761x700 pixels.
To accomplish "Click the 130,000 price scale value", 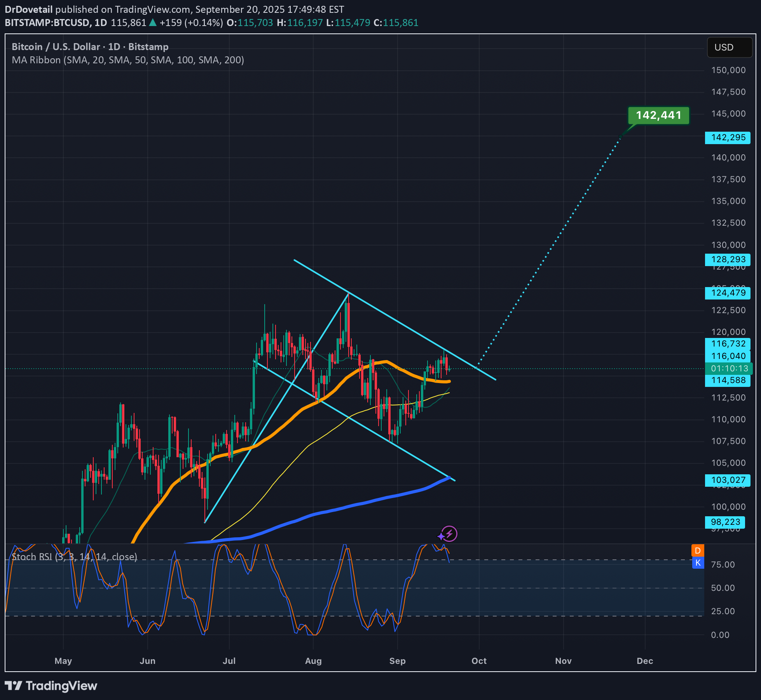I will (728, 245).
